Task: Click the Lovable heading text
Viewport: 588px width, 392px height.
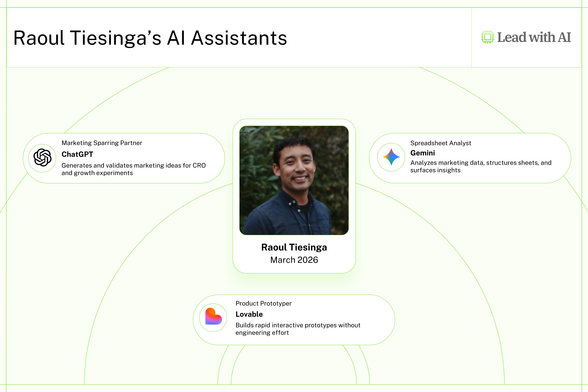Action: (249, 314)
